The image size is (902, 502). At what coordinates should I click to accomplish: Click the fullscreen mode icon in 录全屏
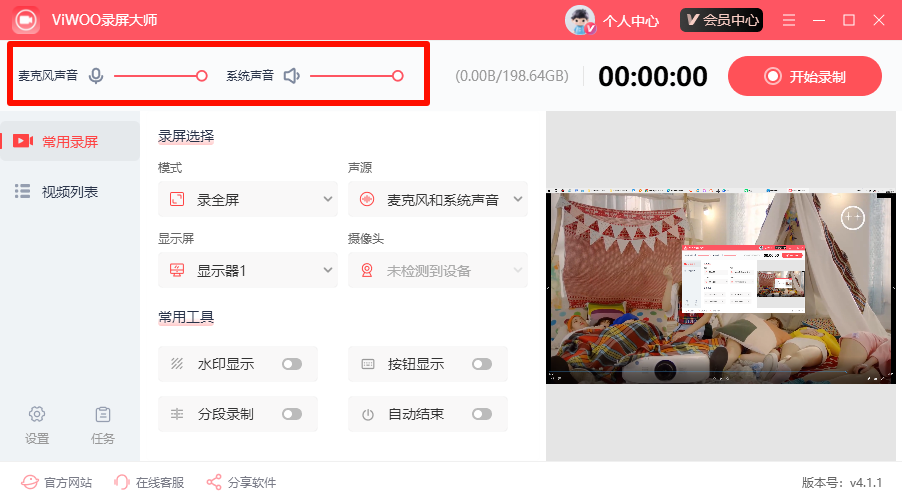point(177,200)
